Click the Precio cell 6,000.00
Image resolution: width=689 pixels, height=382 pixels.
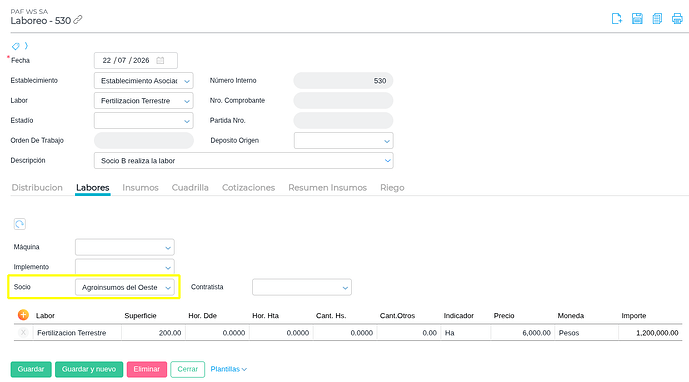[522, 333]
